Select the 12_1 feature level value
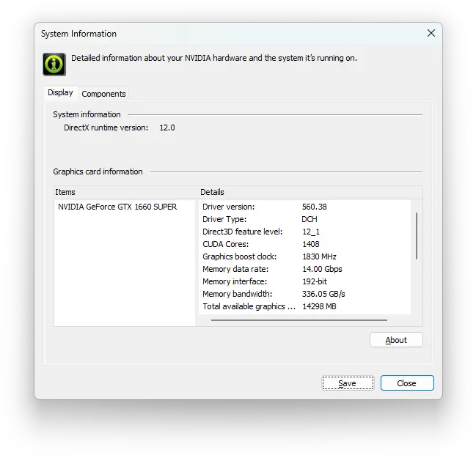476x458 pixels. [x=311, y=232]
